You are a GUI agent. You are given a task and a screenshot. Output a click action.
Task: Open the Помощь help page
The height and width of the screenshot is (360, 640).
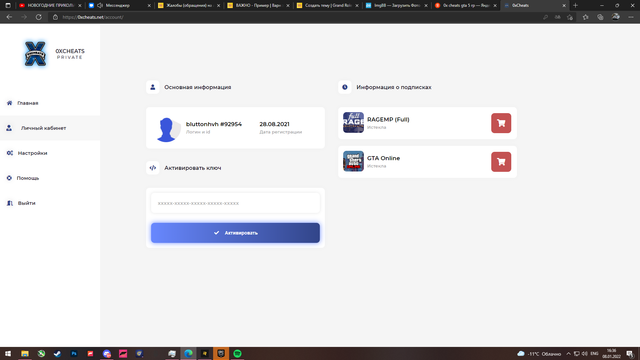(x=28, y=178)
